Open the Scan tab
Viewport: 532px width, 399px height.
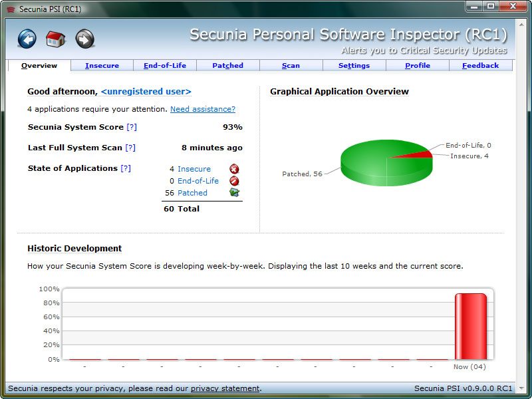[x=291, y=65]
